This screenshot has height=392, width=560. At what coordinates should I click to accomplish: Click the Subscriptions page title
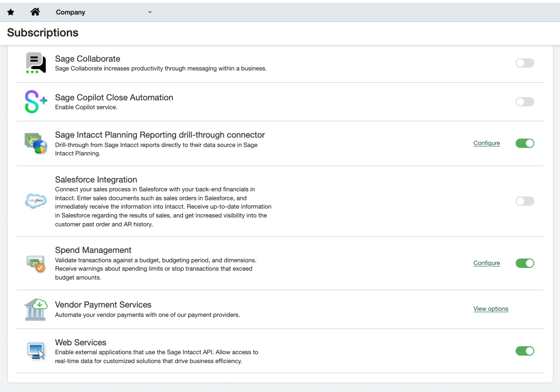(x=43, y=33)
